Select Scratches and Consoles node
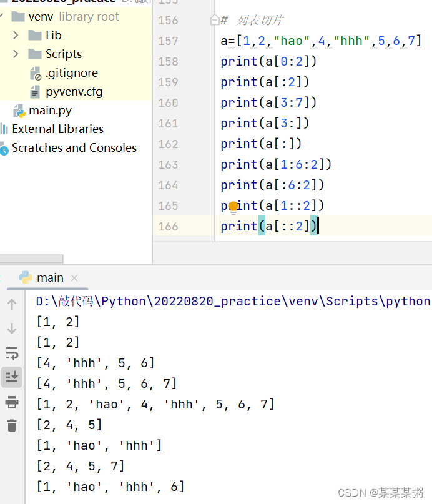 click(x=74, y=147)
